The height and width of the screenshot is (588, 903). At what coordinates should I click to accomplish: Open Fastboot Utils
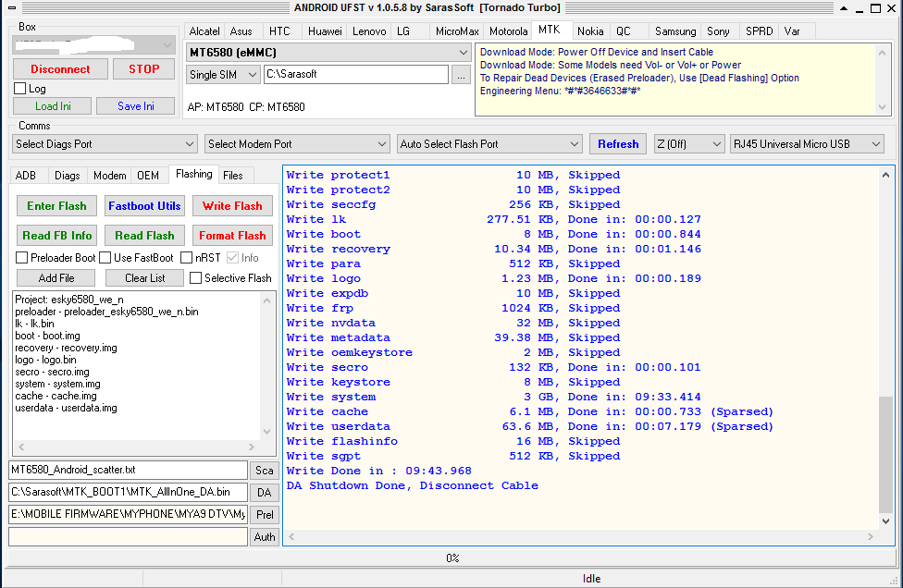pyautogui.click(x=144, y=206)
